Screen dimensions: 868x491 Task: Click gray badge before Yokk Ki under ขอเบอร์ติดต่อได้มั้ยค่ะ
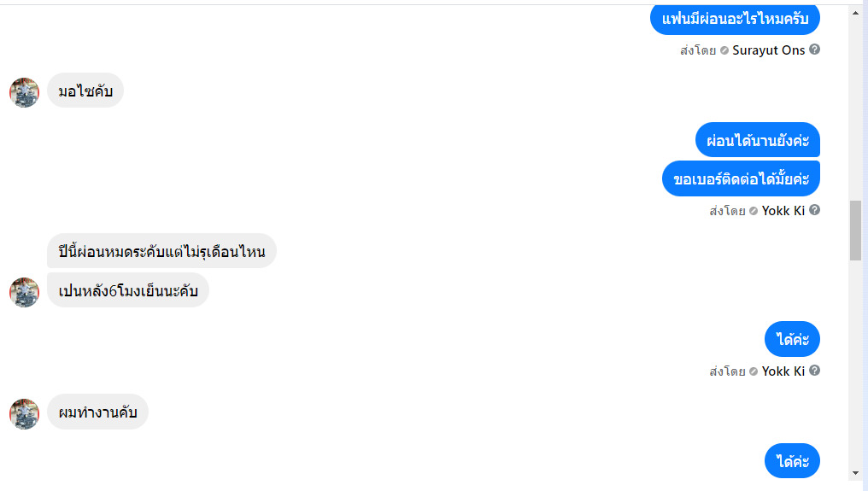point(754,211)
